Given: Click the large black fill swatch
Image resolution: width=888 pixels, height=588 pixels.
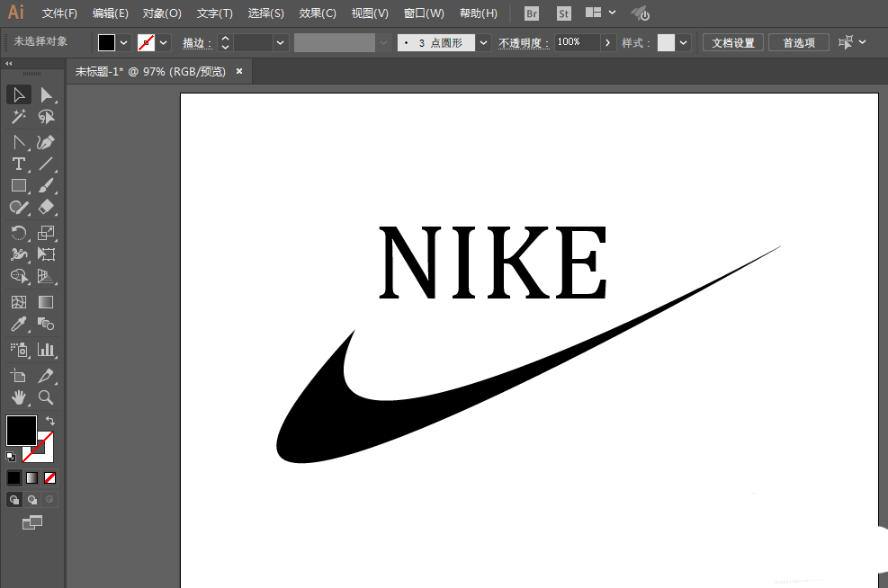Looking at the screenshot, I should (x=22, y=430).
